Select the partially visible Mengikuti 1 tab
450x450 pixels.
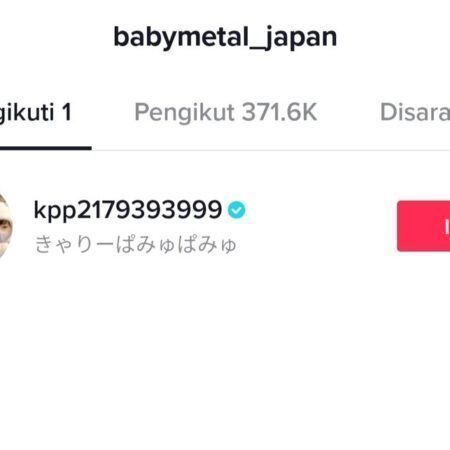(x=36, y=112)
